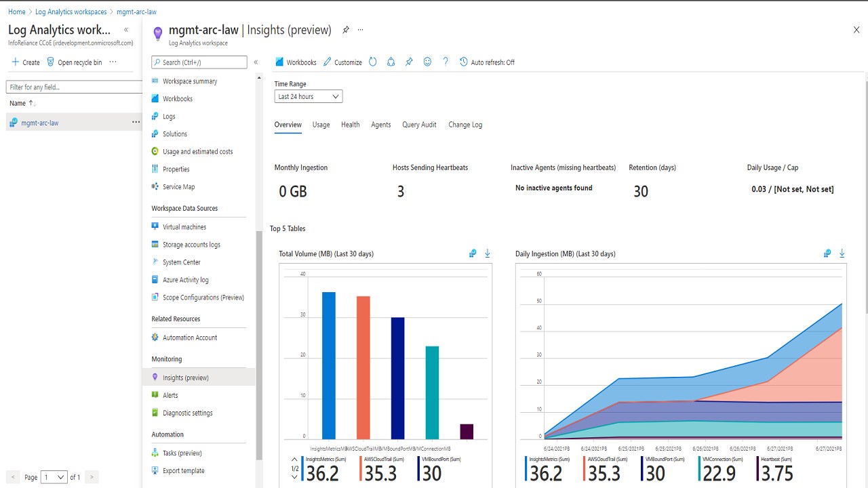Switch to the Change Log tab

point(465,125)
